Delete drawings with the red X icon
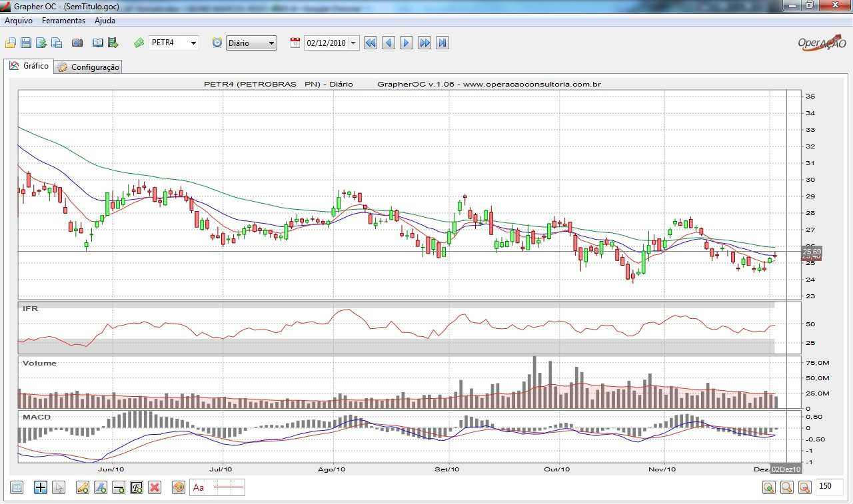Viewport: 853px width, 504px height. (x=155, y=487)
